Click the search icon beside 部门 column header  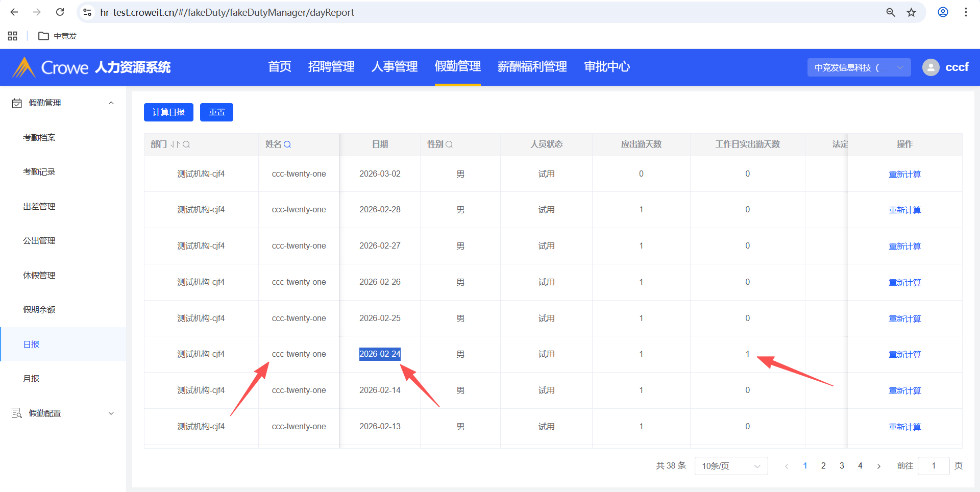point(186,144)
